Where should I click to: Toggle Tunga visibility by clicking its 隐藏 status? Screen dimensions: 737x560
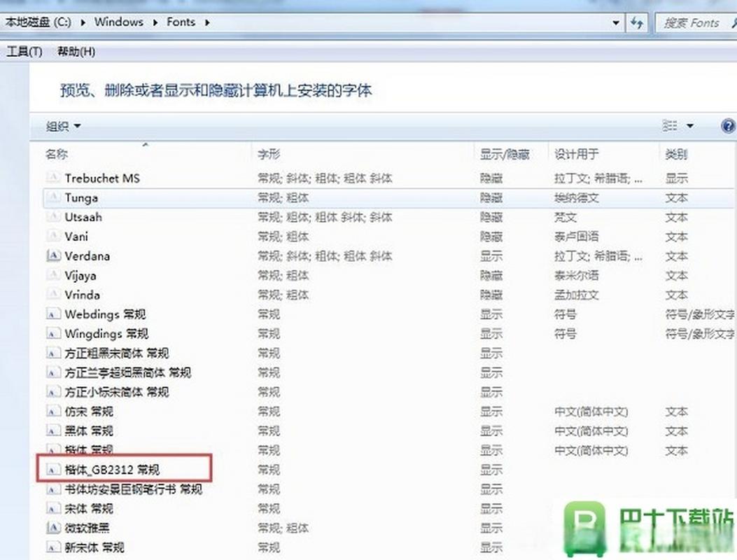491,198
